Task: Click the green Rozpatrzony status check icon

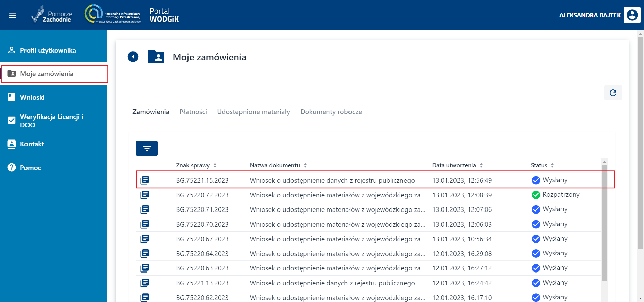Action: (x=535, y=194)
